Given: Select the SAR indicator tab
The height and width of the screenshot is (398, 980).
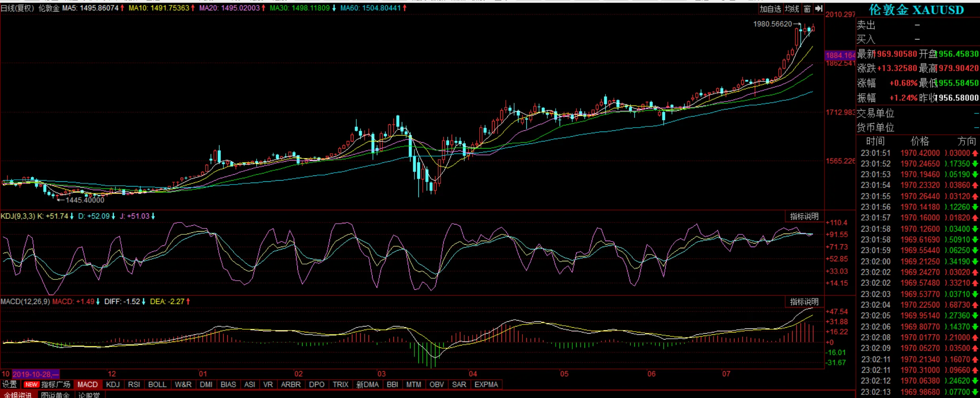Looking at the screenshot, I should [459, 384].
